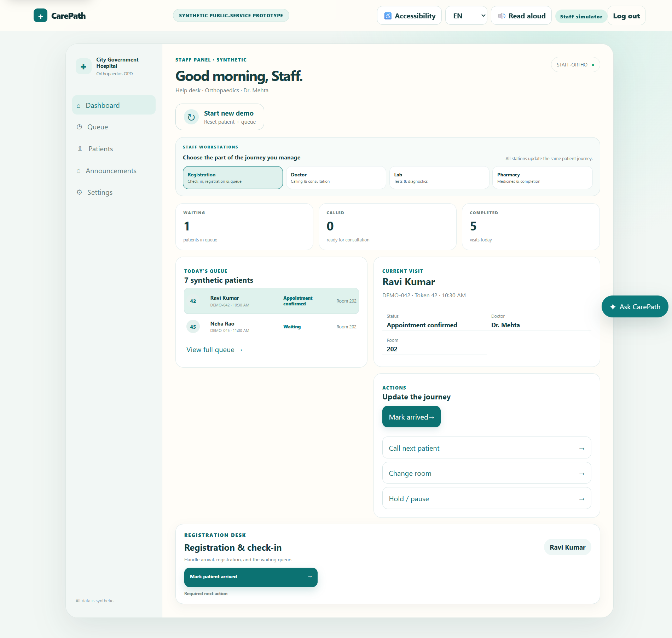The width and height of the screenshot is (672, 638).
Task: Click the arrow on Hold / pause
Action: [582, 499]
